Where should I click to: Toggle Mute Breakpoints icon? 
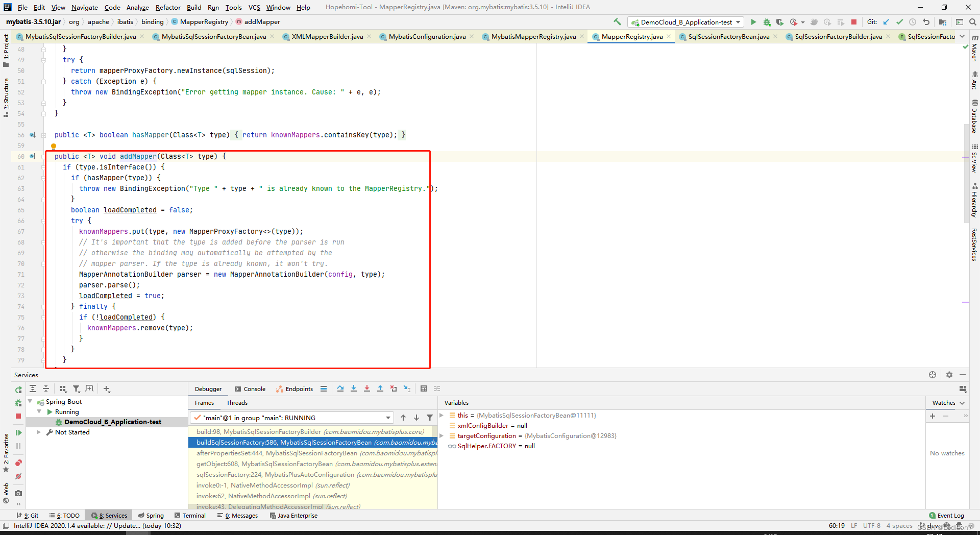18,476
